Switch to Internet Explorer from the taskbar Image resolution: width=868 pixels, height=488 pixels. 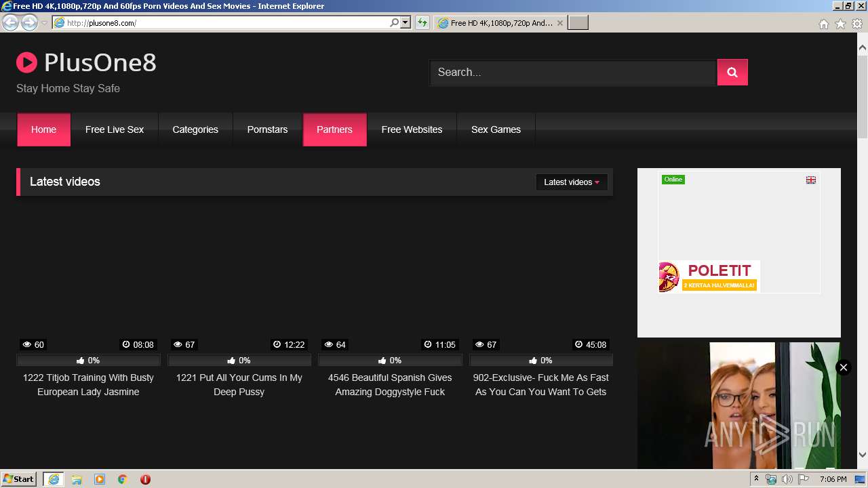pyautogui.click(x=54, y=479)
